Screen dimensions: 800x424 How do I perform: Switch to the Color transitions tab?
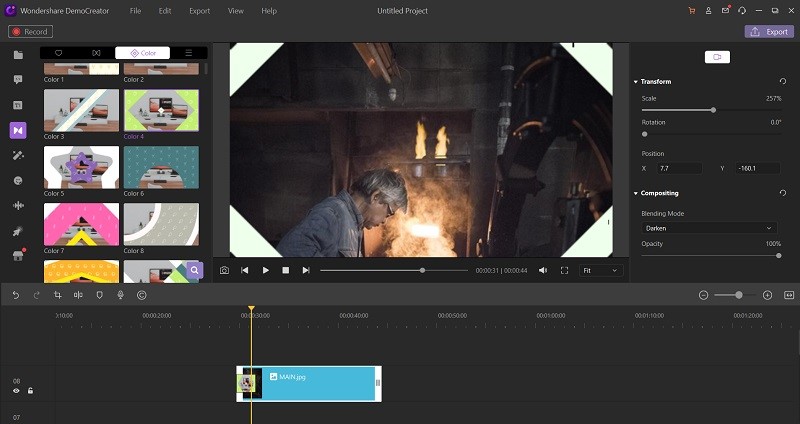click(x=143, y=53)
